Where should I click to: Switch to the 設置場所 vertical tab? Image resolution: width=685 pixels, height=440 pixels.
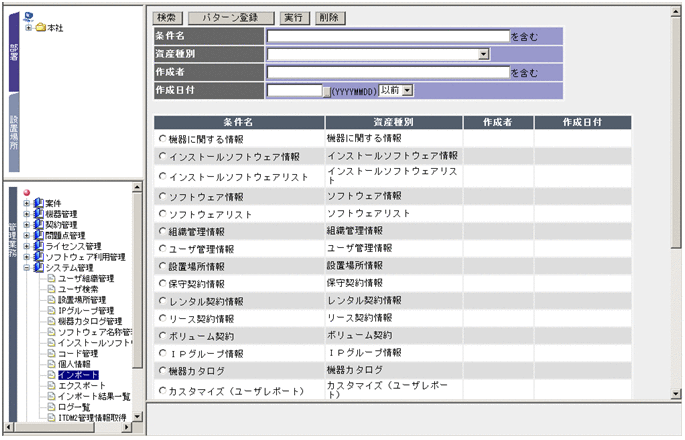pos(14,132)
